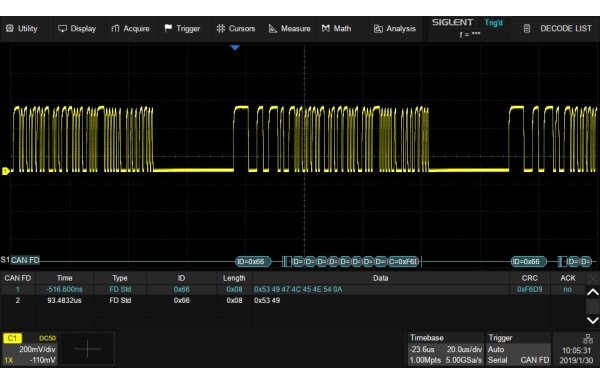Click the Analysis chart icon

(378, 29)
